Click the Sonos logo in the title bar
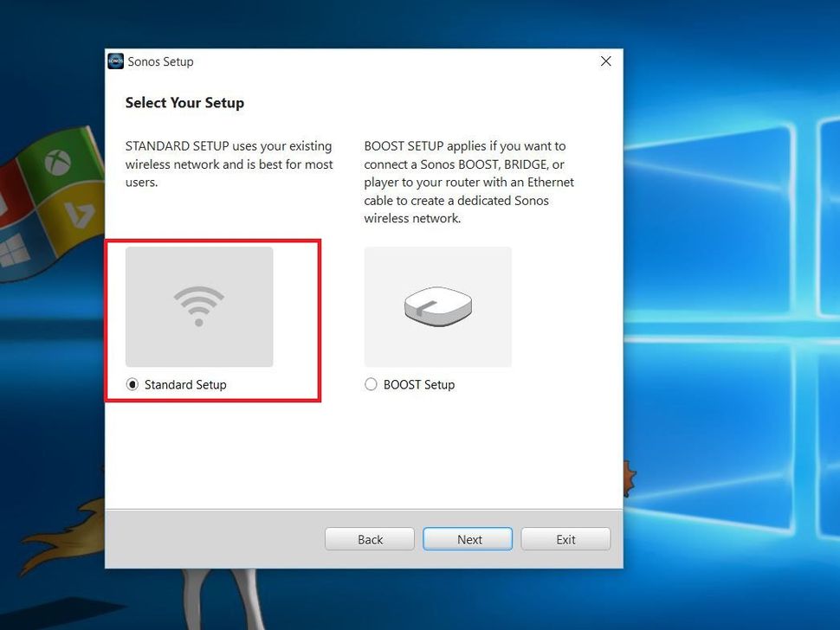This screenshot has width=840, height=630. pos(115,61)
